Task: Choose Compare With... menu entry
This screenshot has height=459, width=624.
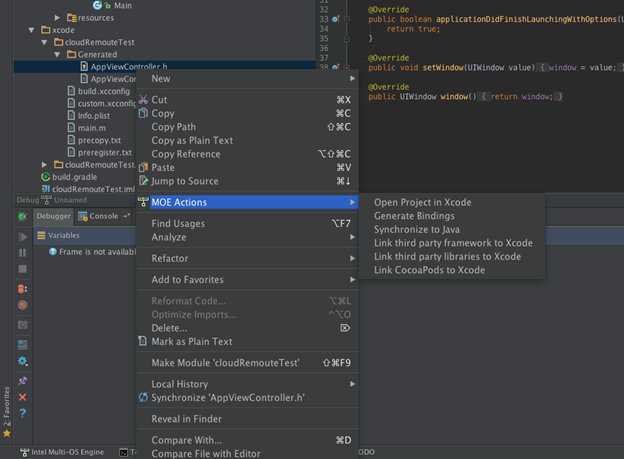Action: point(248,440)
